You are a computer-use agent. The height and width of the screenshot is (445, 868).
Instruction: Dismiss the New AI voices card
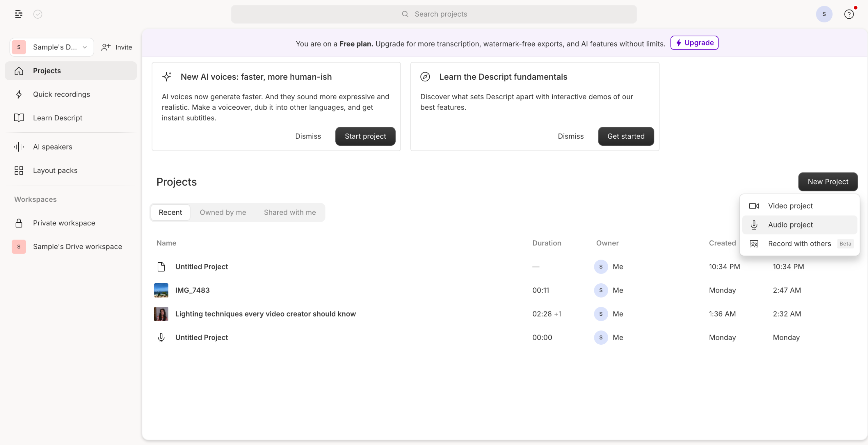[x=308, y=136]
